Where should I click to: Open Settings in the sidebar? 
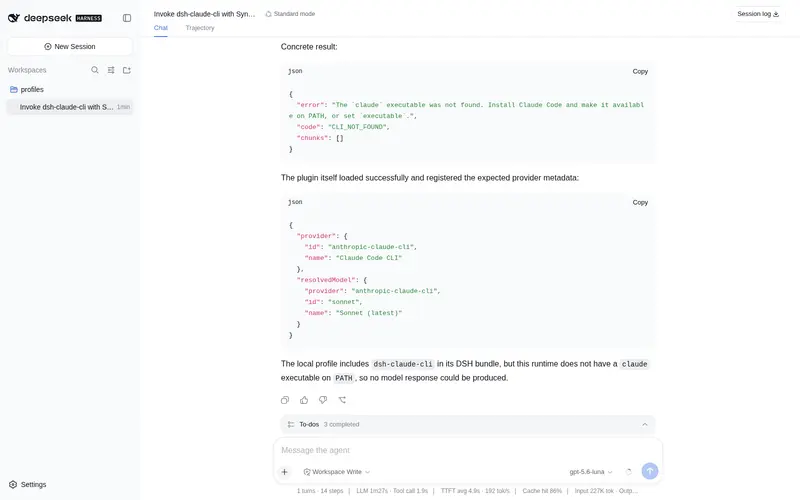tap(28, 484)
